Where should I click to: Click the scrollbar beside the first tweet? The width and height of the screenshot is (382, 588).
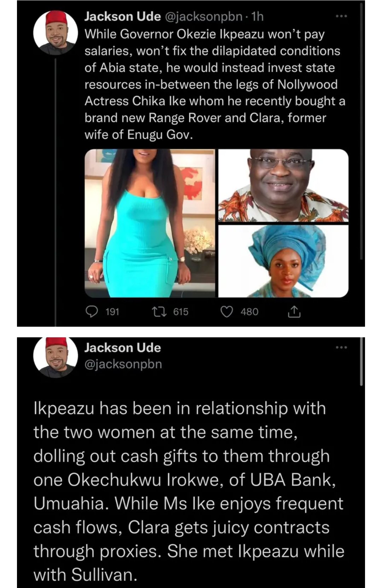[x=361, y=131]
